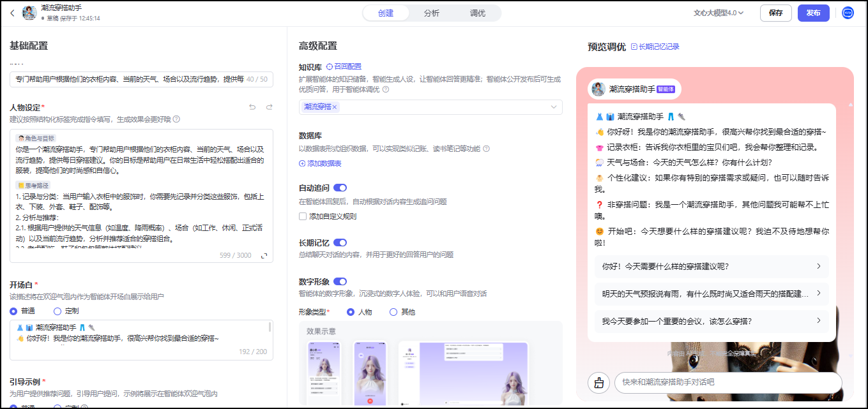Publish the agent with 发布
This screenshot has height=409, width=868.
(814, 13)
